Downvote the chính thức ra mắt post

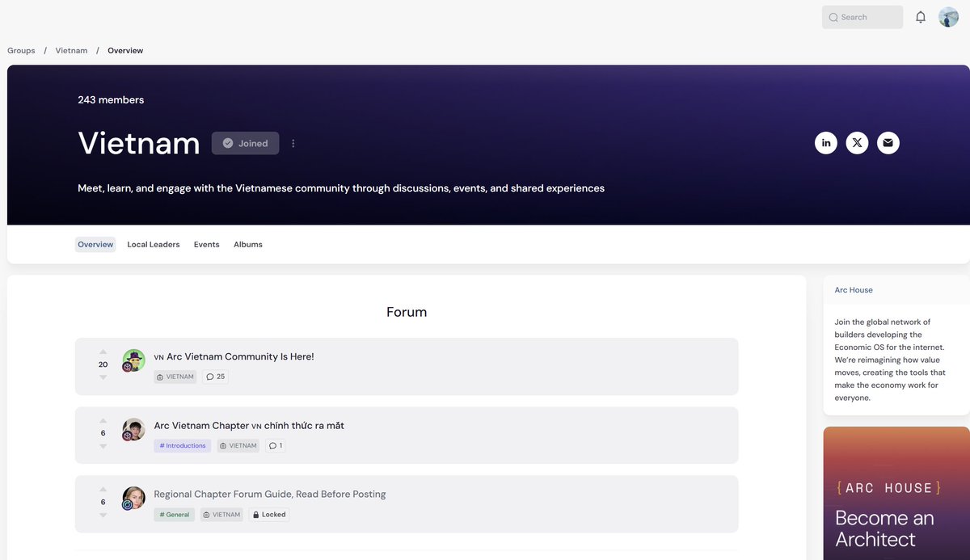tap(103, 446)
